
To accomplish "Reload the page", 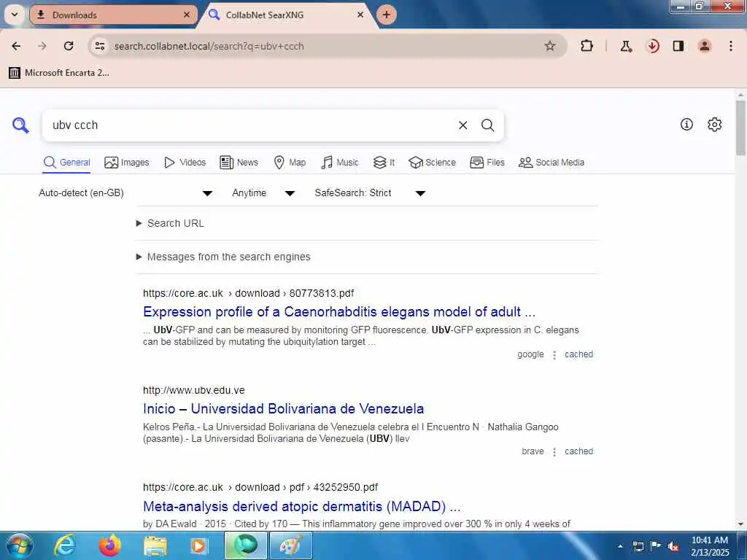I will coord(69,46).
